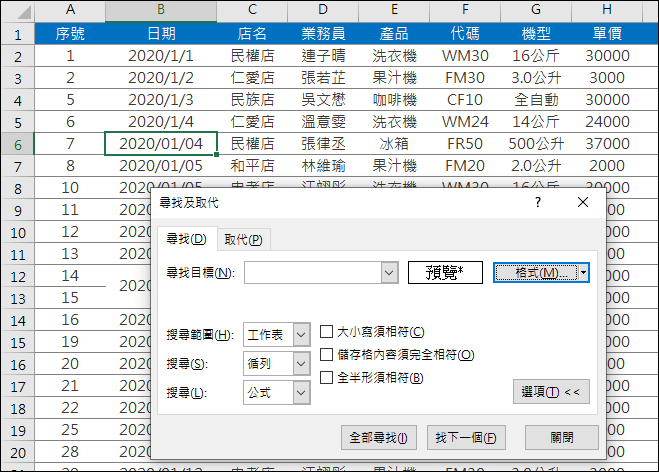Select cell with price 37000
Image resolution: width=659 pixels, height=472 pixels.
pos(607,144)
